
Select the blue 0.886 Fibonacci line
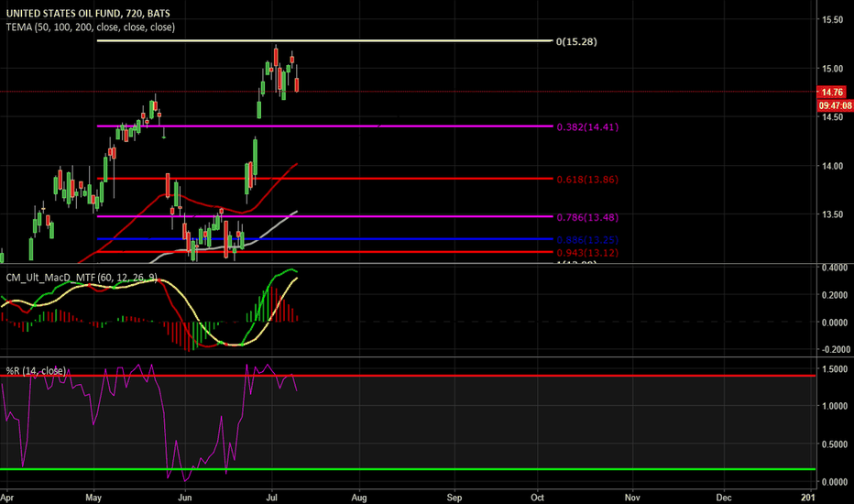coord(324,239)
